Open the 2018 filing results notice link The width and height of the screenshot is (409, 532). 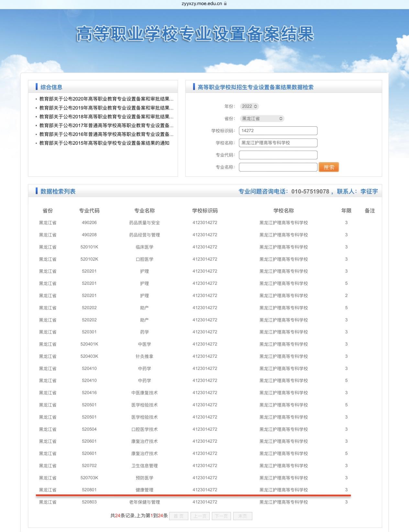pos(106,117)
